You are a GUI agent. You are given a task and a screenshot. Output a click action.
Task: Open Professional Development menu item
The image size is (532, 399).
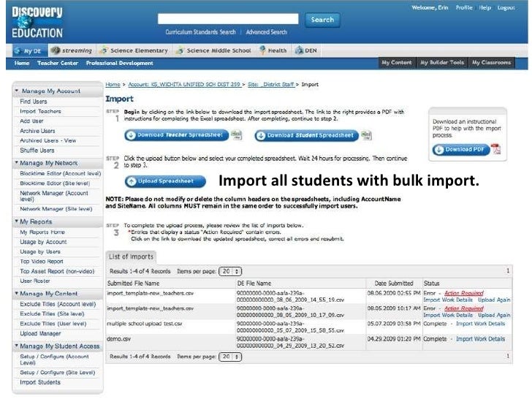[119, 63]
